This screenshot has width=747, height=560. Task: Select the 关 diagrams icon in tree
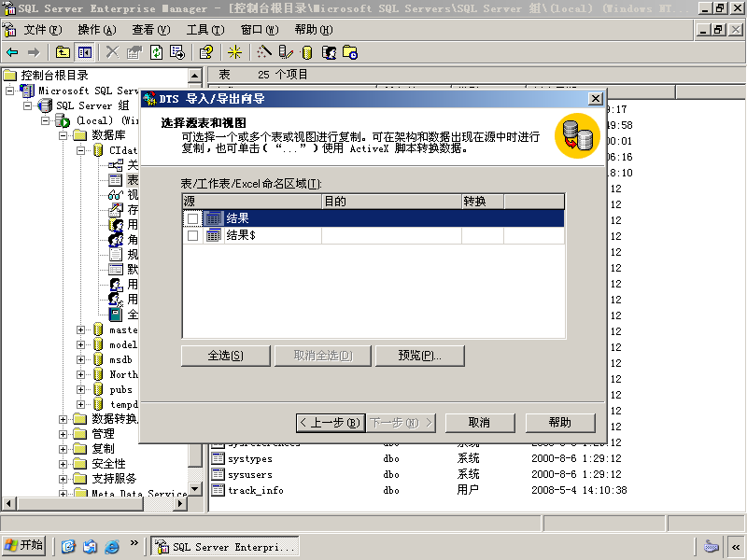click(x=115, y=165)
